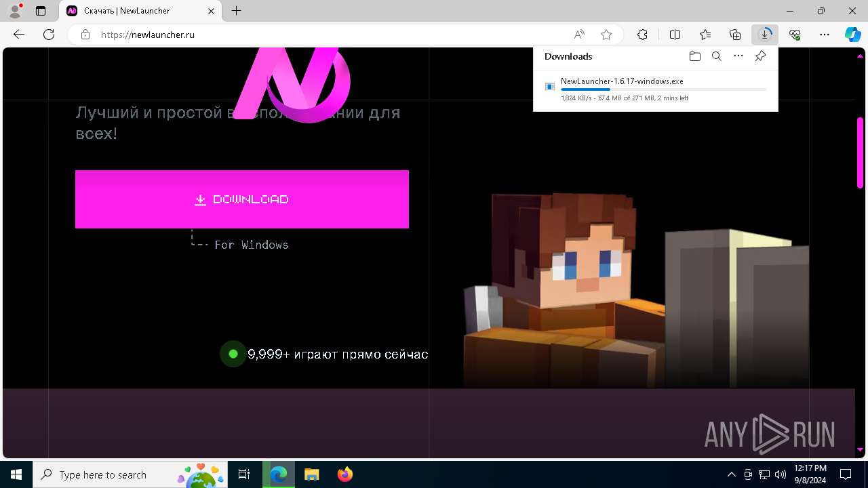Add page to favorites star icon
The width and height of the screenshot is (868, 488).
pyautogui.click(x=606, y=35)
